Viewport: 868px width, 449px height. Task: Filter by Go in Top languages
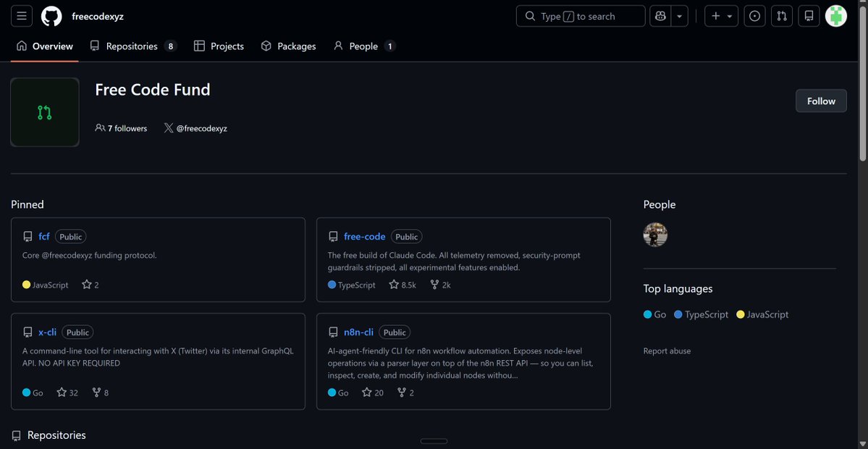click(x=654, y=314)
